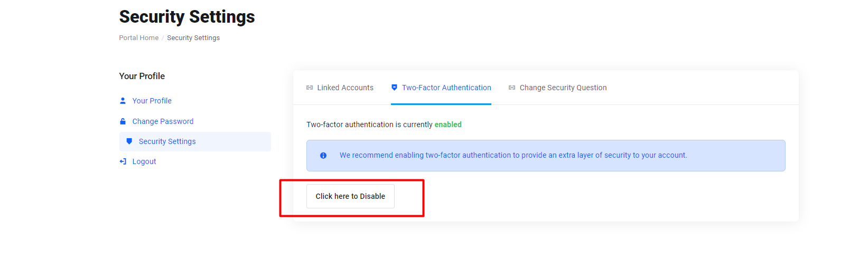The height and width of the screenshot is (259, 868).
Task: Click the green 'enabled' status word
Action: point(448,124)
